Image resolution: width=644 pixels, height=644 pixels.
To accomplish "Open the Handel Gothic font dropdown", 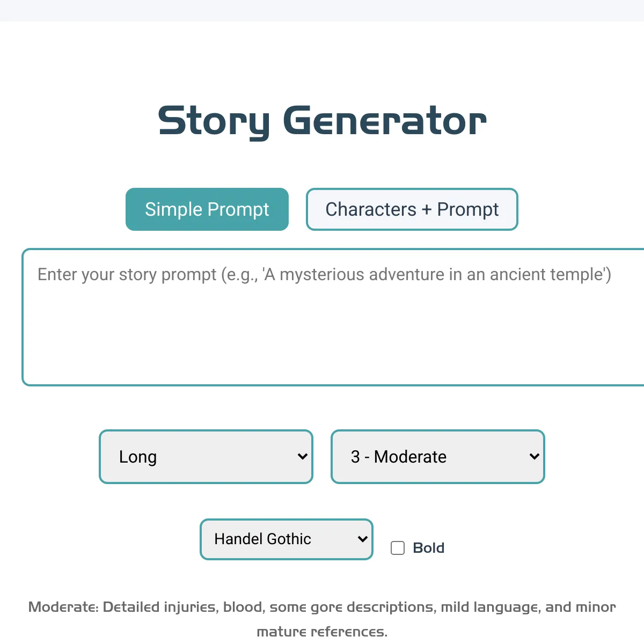I will pyautogui.click(x=286, y=539).
